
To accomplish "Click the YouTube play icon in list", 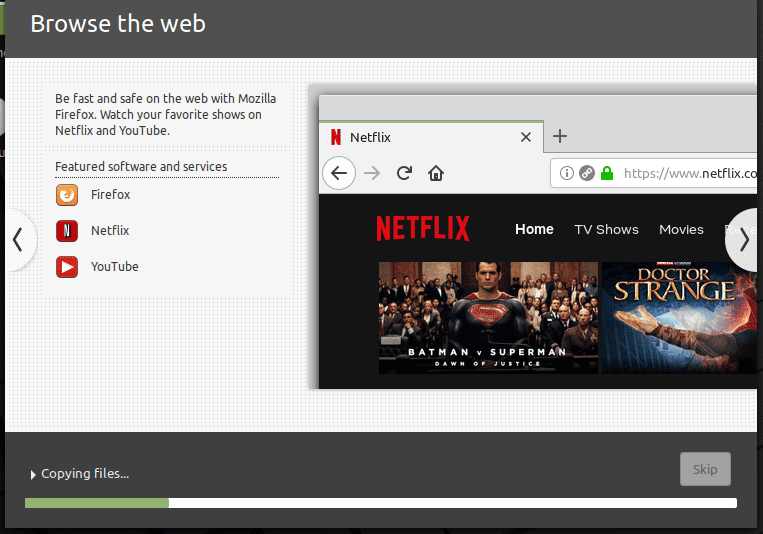I will (67, 267).
